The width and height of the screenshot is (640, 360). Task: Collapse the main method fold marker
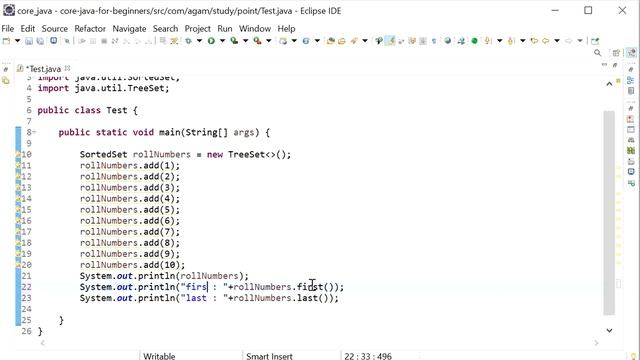point(35,132)
